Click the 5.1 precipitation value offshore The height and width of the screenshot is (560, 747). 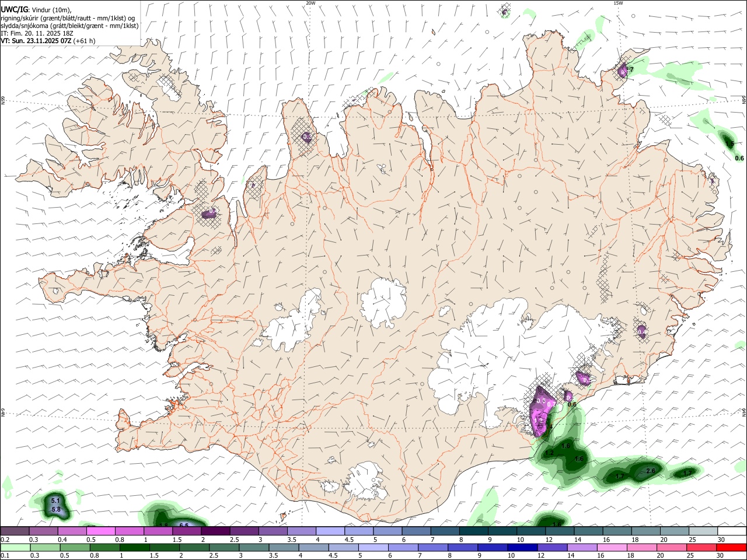click(56, 501)
